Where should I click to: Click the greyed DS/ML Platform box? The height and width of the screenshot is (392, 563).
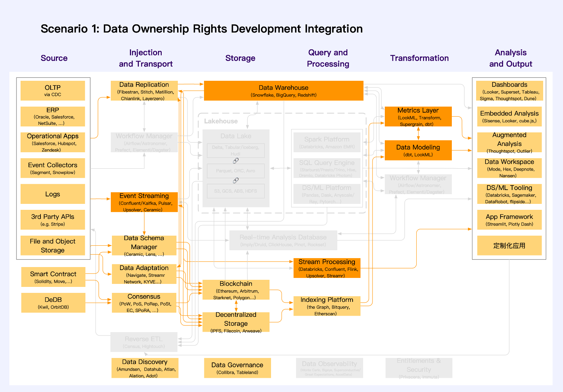[x=327, y=194]
